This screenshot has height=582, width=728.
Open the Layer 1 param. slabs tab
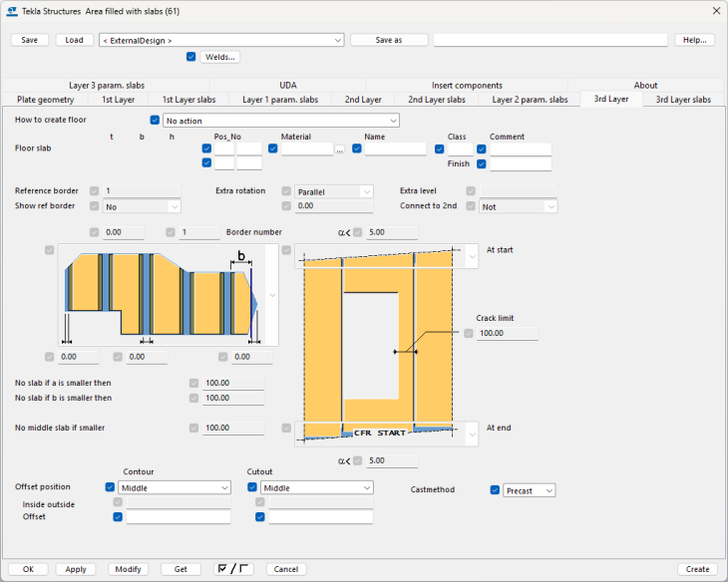(x=280, y=100)
